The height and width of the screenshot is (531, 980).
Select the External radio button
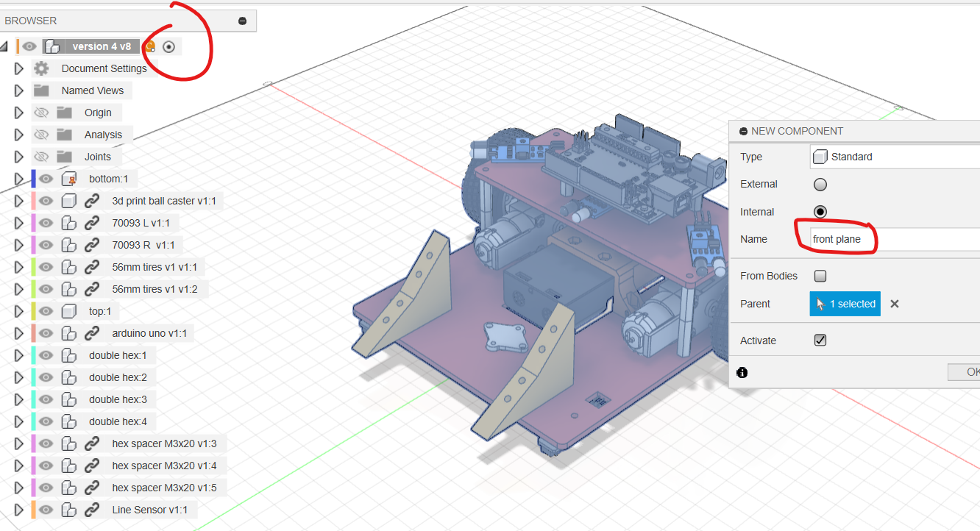point(820,185)
